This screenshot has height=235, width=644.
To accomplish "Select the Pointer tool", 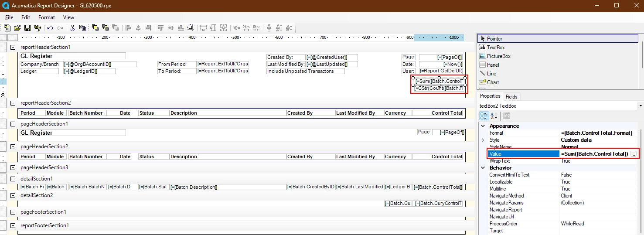I will [x=558, y=38].
